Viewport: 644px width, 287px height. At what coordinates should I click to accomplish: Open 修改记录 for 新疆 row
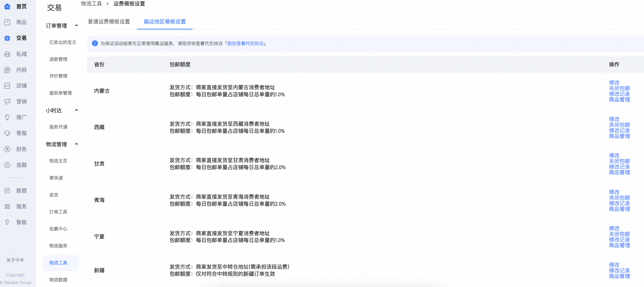(x=620, y=270)
